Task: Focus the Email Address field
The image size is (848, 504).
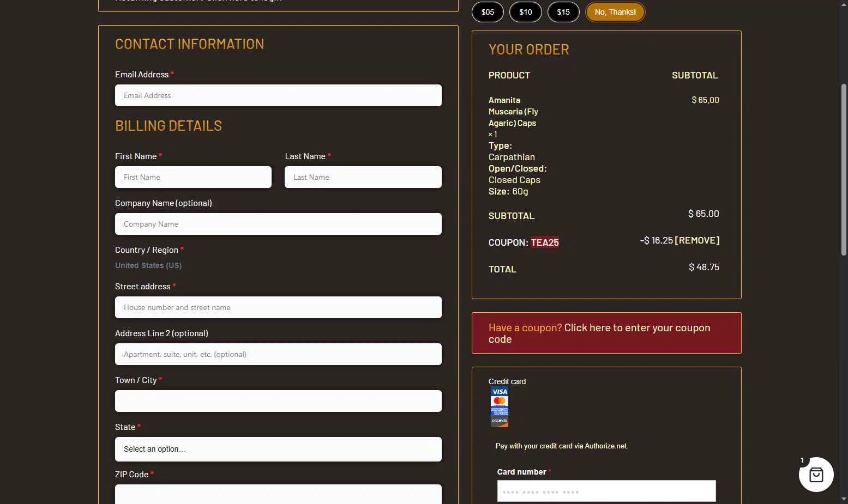Action: click(x=278, y=95)
